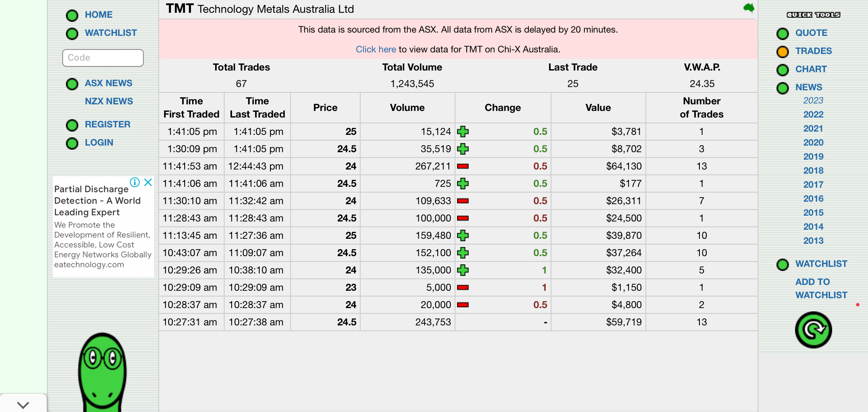View 2022 news

coord(813,115)
